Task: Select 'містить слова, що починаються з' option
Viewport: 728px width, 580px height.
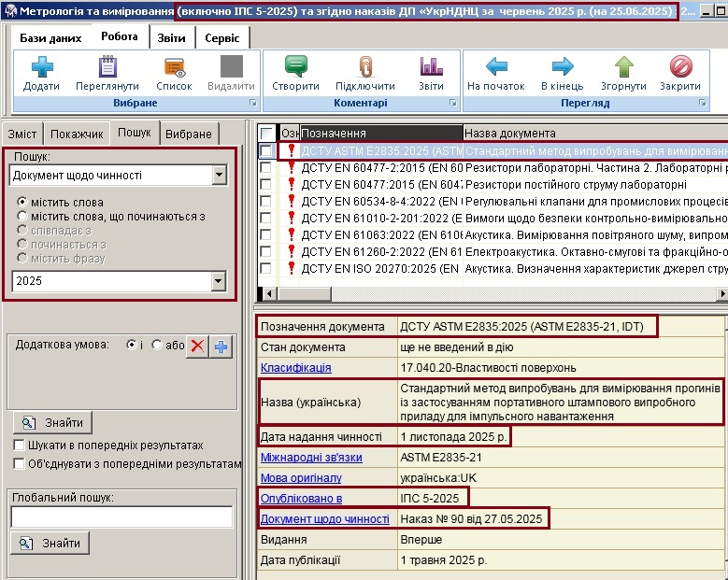Action: [x=22, y=217]
